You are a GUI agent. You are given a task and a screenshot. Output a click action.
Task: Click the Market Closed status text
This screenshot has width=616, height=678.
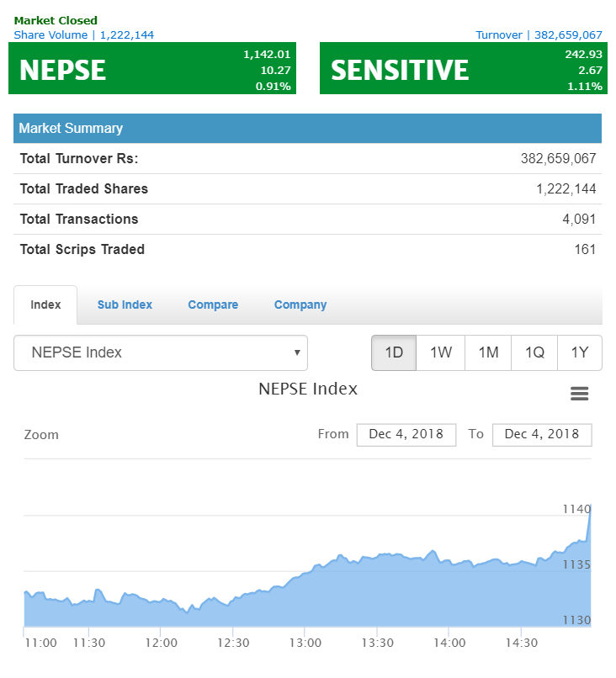56,21
